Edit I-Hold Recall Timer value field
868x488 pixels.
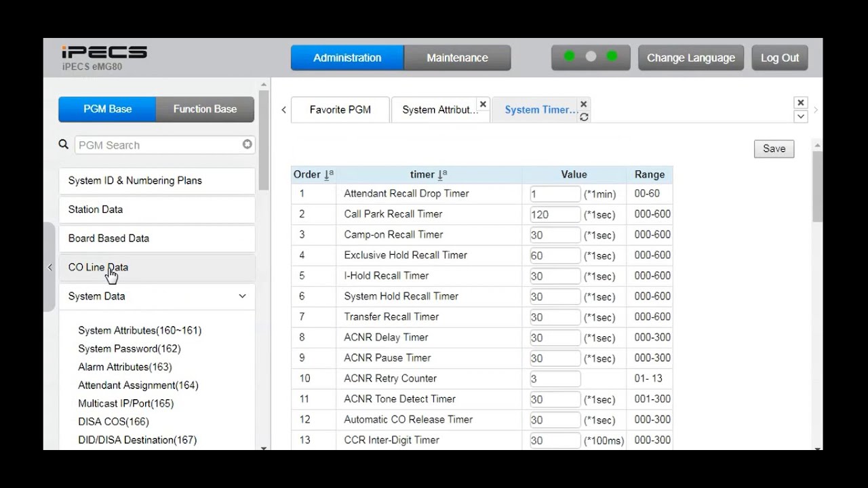click(555, 276)
